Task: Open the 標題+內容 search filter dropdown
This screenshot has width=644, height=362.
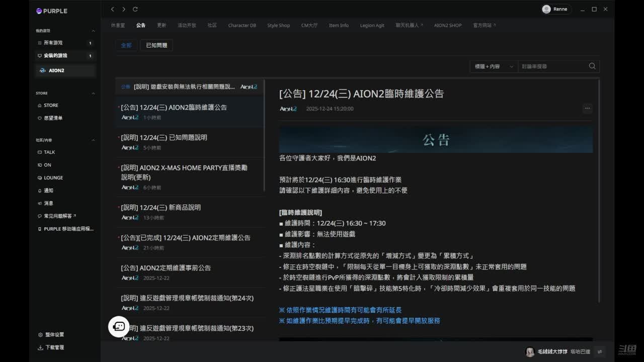Action: [494, 66]
